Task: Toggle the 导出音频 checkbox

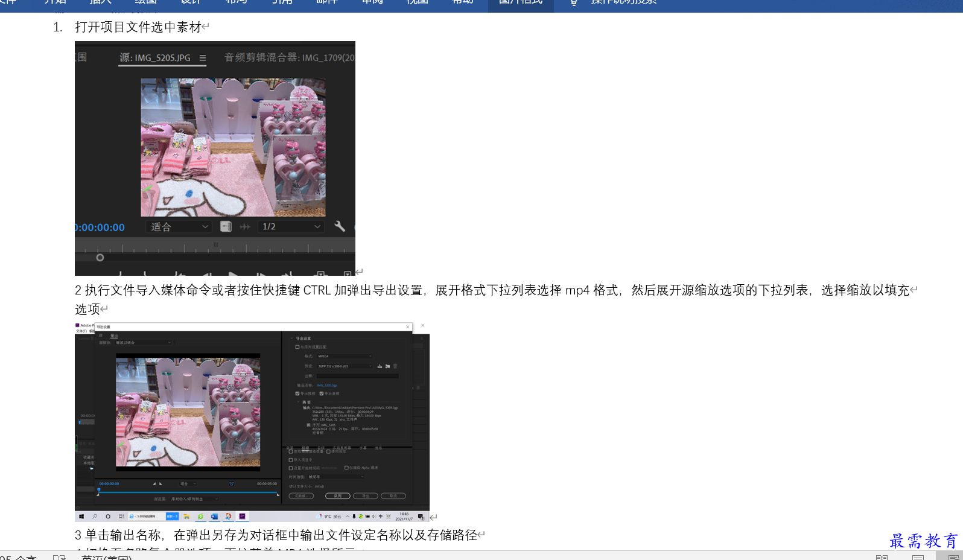Action: point(322,393)
